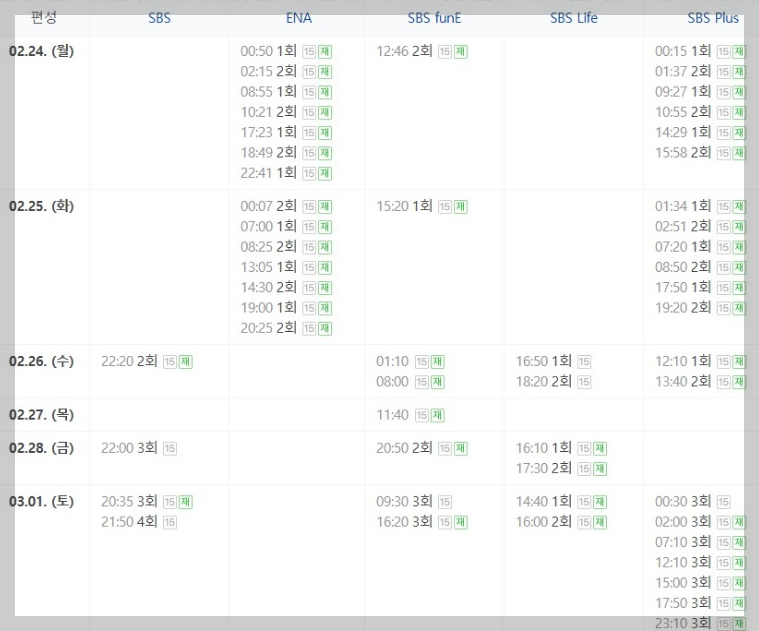Select the 02.24. (월) date row label

point(42,51)
